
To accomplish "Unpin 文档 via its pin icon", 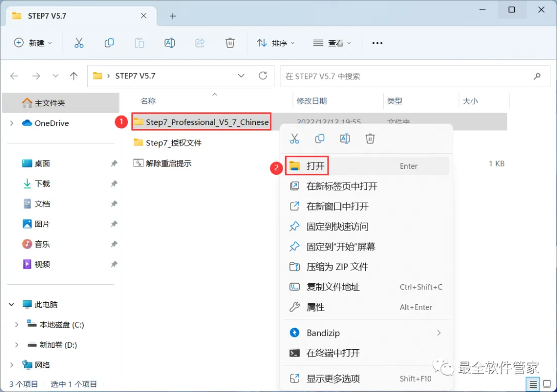I will (114, 204).
